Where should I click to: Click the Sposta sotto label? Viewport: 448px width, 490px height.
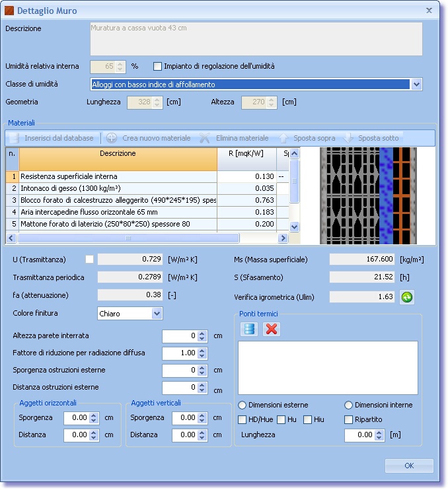point(378,138)
